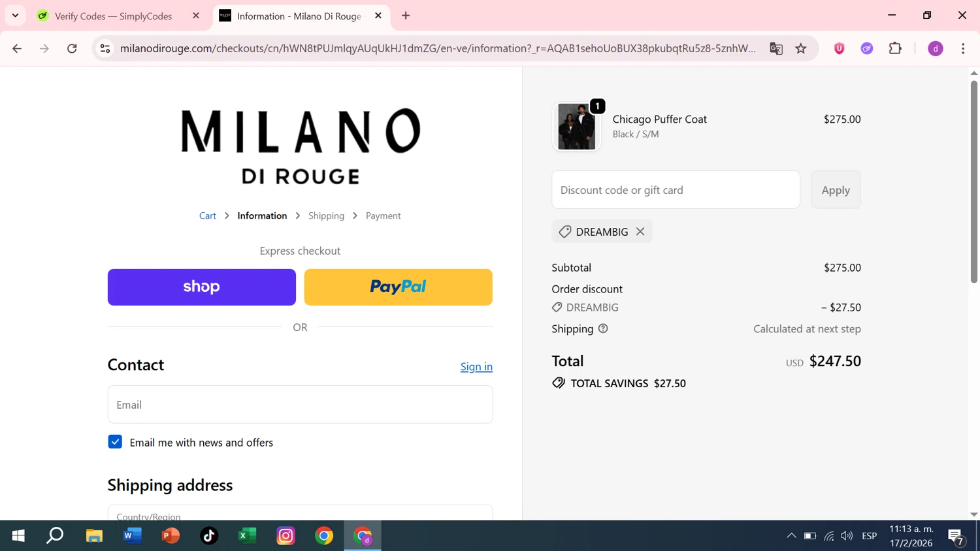Bookmark this page with the star icon
Screen dimensions: 980x551
(x=801, y=48)
